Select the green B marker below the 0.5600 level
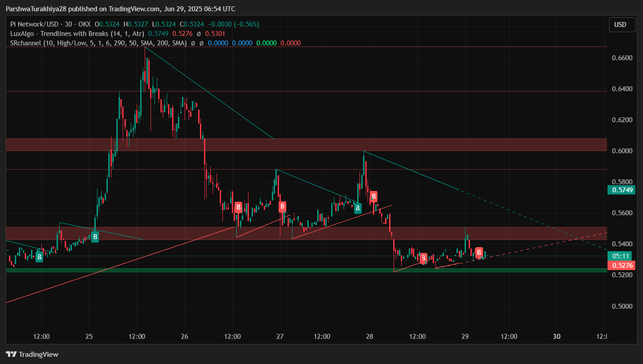The image size is (643, 364). pos(358,208)
